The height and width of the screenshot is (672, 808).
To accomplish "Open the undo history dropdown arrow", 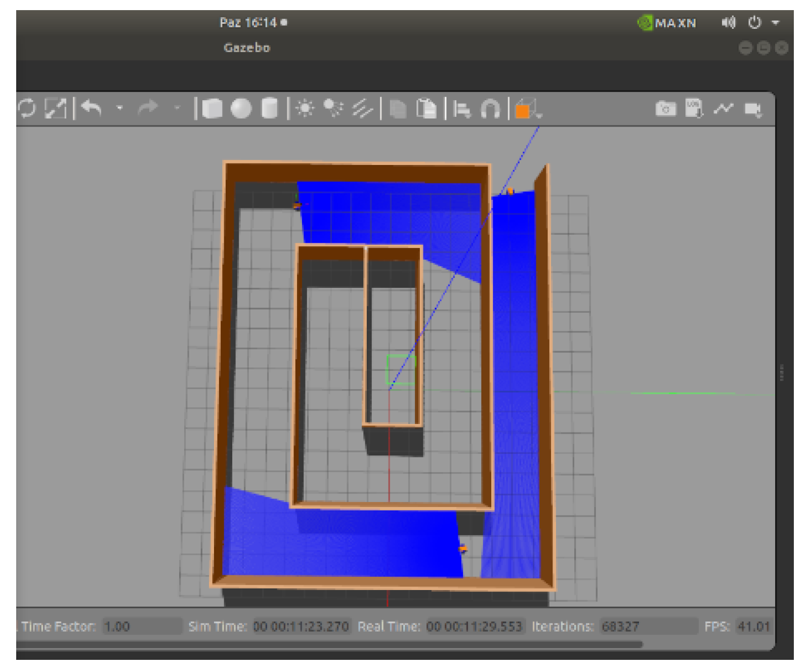I will [x=120, y=108].
